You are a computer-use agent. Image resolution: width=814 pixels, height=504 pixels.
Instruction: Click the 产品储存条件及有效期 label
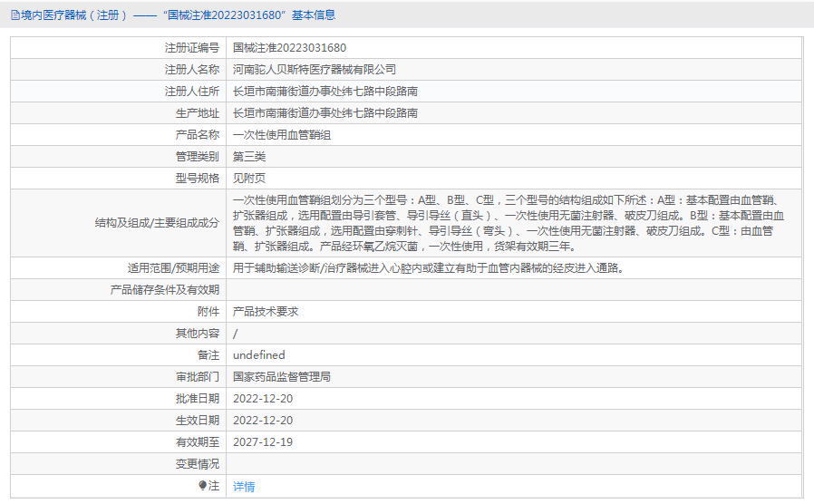pyautogui.click(x=165, y=290)
